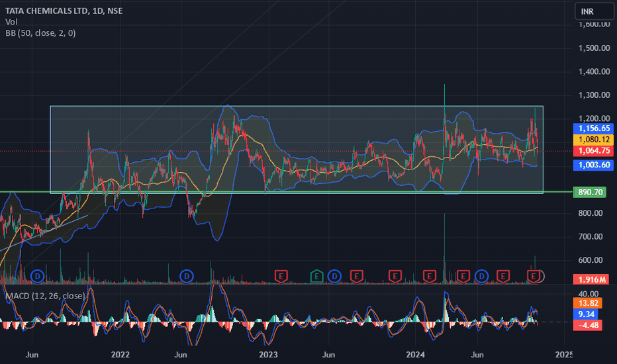Click the 2023 label on time axis
Screen dimensions: 617x364
(268, 355)
